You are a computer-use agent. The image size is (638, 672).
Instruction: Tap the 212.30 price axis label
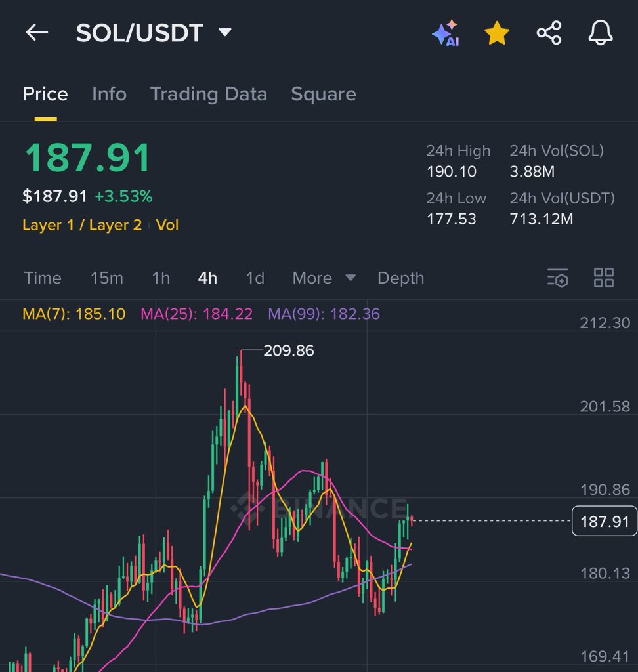(605, 323)
